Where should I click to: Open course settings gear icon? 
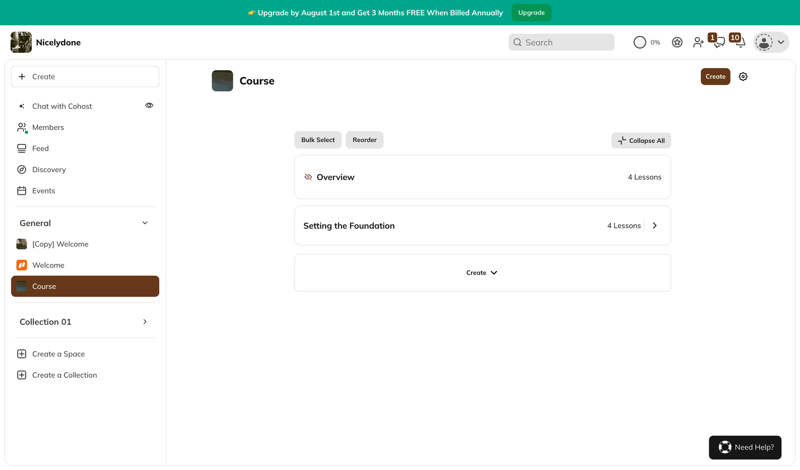click(x=743, y=77)
